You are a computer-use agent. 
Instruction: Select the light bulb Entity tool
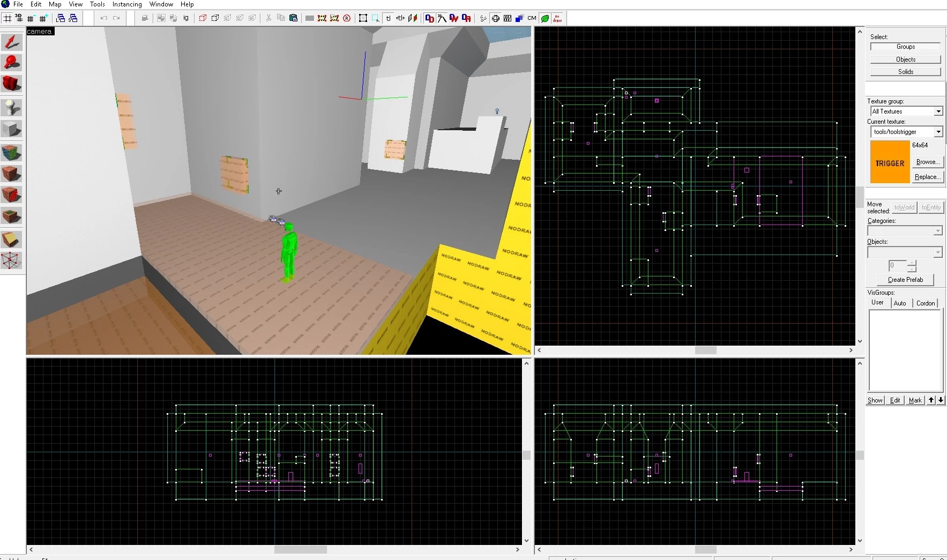coord(11,107)
